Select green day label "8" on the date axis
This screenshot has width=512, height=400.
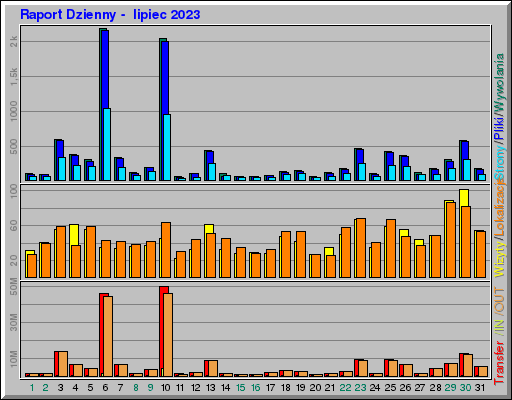point(136,388)
